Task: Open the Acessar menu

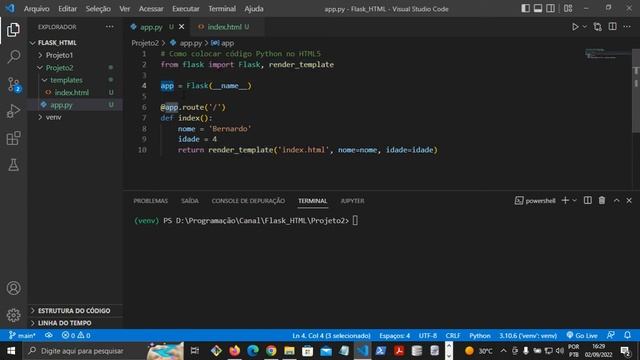Action: point(151,9)
